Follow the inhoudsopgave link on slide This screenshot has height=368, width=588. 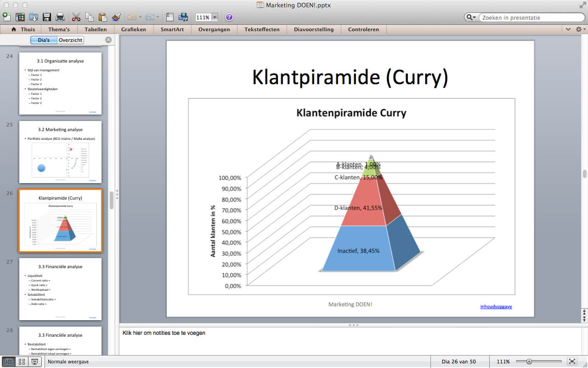496,306
